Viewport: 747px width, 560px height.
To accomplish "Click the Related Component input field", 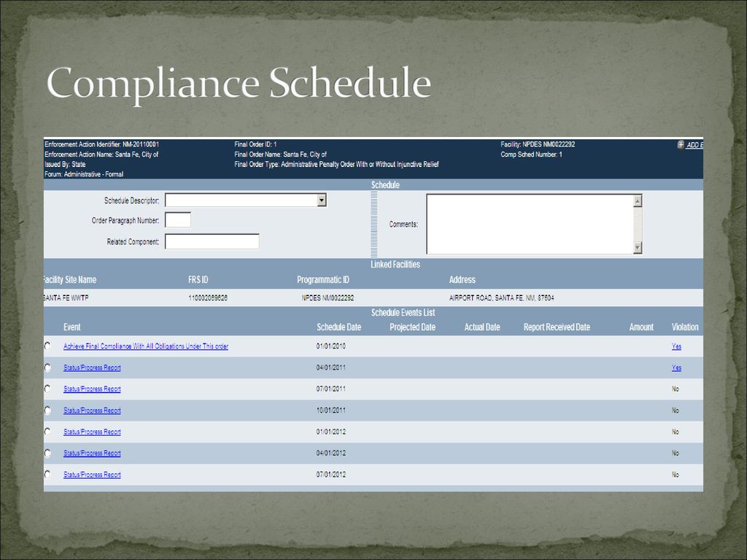I will point(212,241).
